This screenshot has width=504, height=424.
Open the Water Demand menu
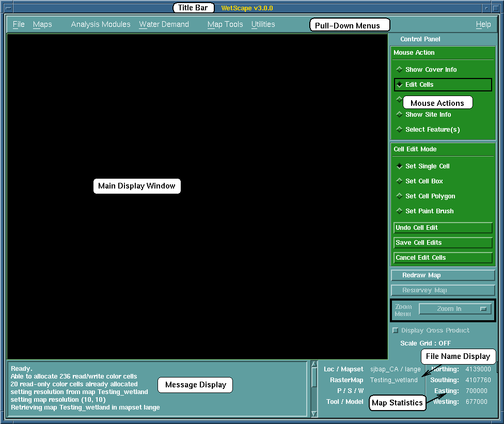tap(164, 24)
